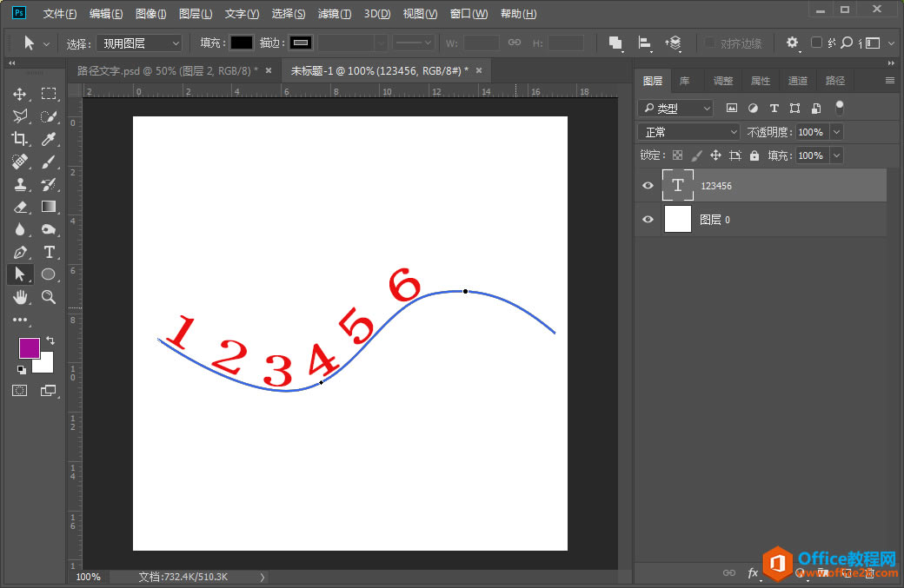Click the 填充 color swatch in options bar

pos(242,43)
